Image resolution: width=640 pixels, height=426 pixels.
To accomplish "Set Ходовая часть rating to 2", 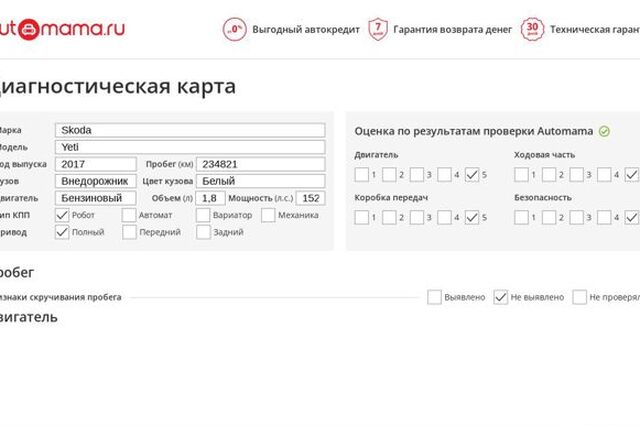I will pos(549,175).
